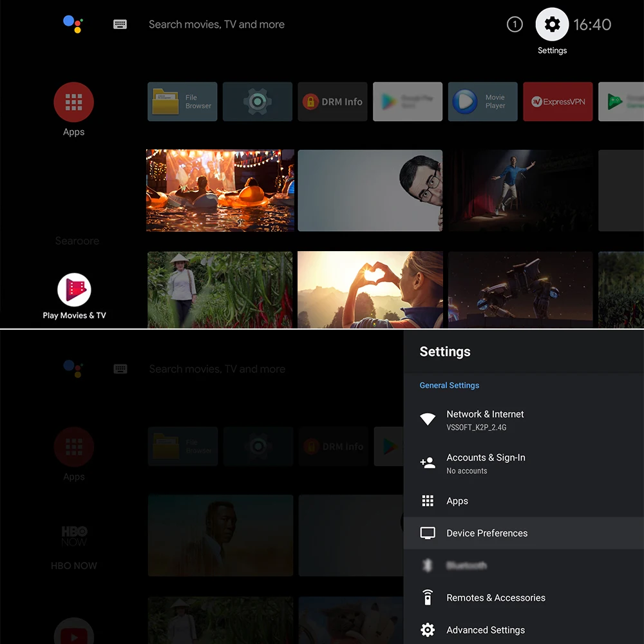644x644 pixels.
Task: Open the DRM Info app tile
Action: coord(332,102)
